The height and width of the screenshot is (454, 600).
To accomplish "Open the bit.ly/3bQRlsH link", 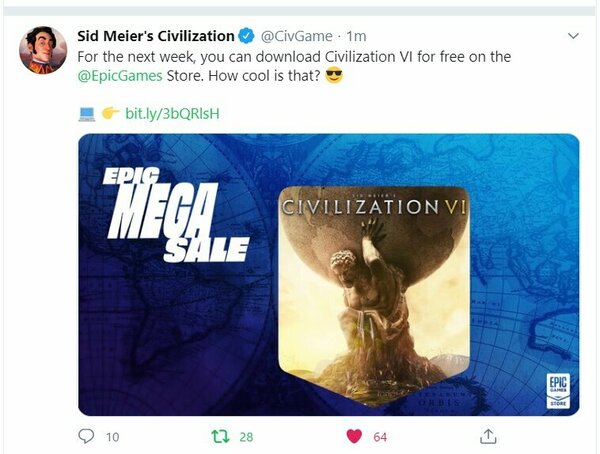I will pos(173,113).
